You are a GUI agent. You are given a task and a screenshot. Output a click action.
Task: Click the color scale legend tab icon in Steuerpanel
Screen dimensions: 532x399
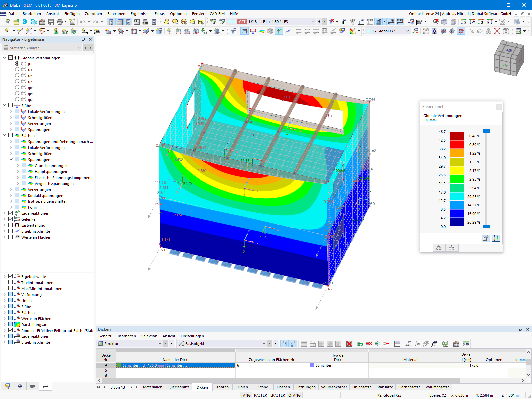pyautogui.click(x=426, y=248)
